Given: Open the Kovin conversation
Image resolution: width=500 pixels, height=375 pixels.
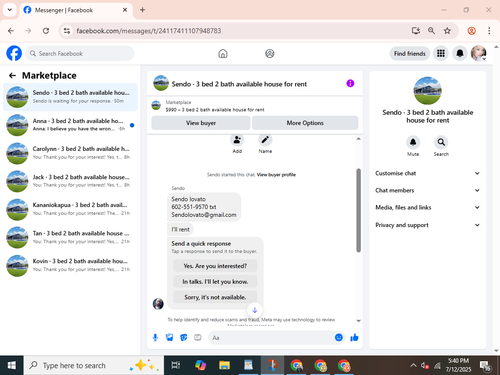Looking at the screenshot, I should [70, 265].
